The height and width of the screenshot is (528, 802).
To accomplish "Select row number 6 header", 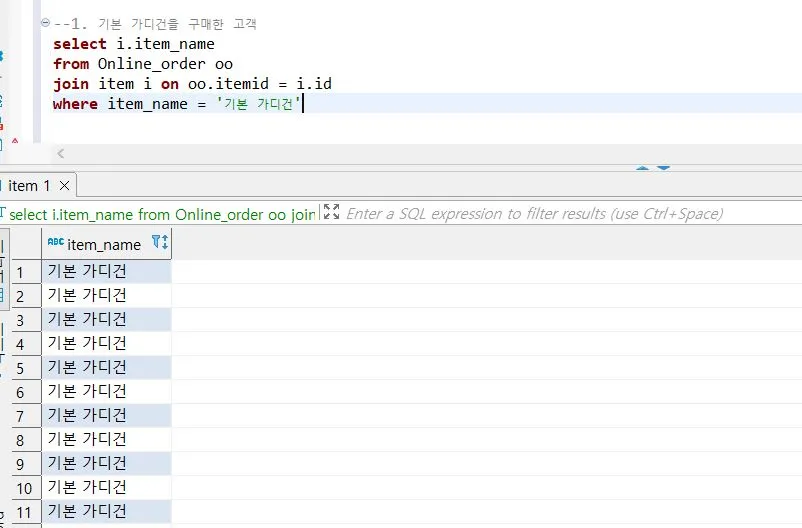I will coord(26,392).
